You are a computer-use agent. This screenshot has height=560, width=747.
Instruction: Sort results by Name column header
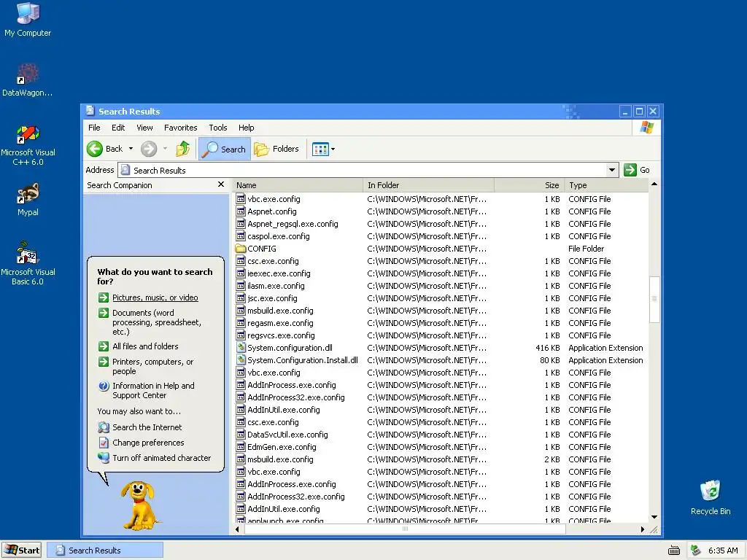[x=298, y=185]
